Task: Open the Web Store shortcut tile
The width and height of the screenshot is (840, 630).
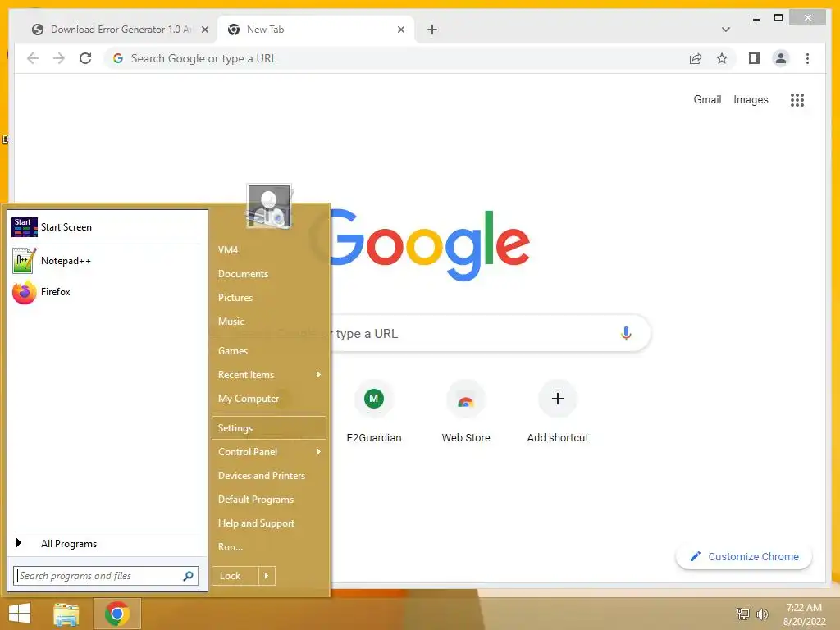Action: coord(466,412)
